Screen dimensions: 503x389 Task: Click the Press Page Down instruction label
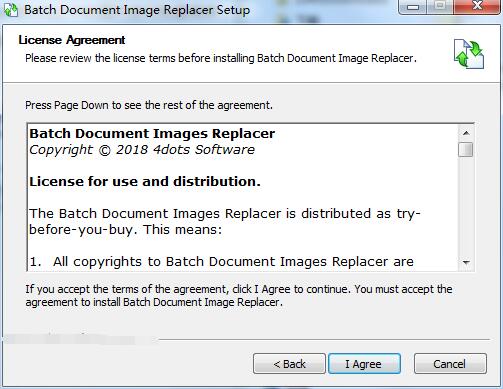(x=149, y=105)
